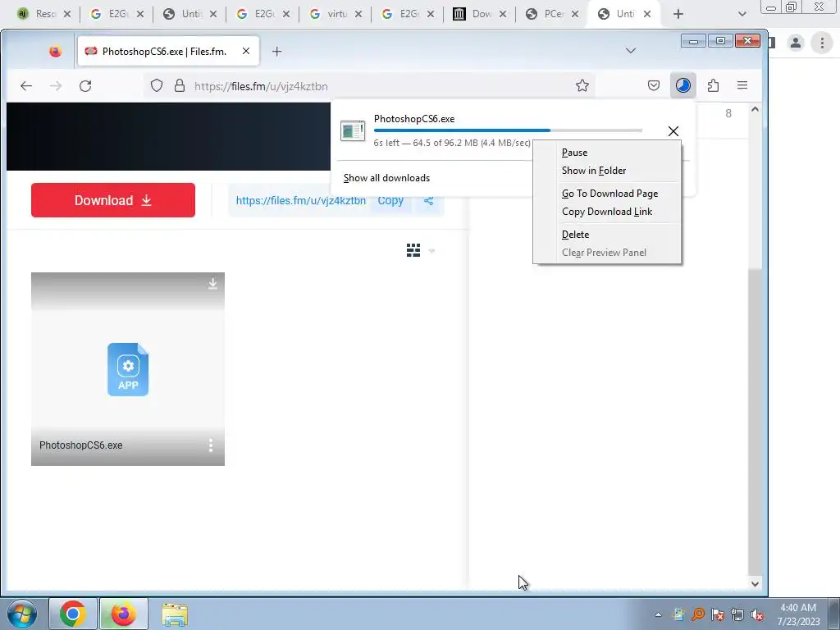Click the Firefox View icon in the tab bar
This screenshot has width=840, height=630.
point(55,52)
